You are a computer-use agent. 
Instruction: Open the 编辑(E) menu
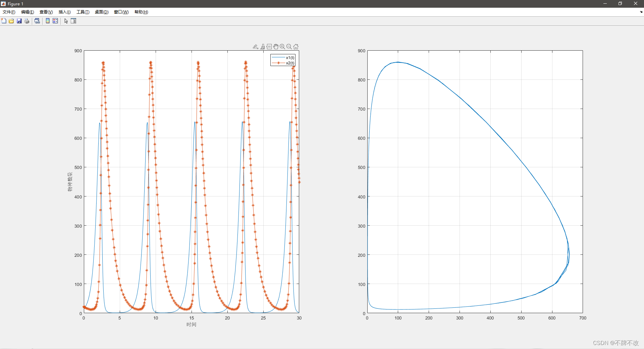28,12
